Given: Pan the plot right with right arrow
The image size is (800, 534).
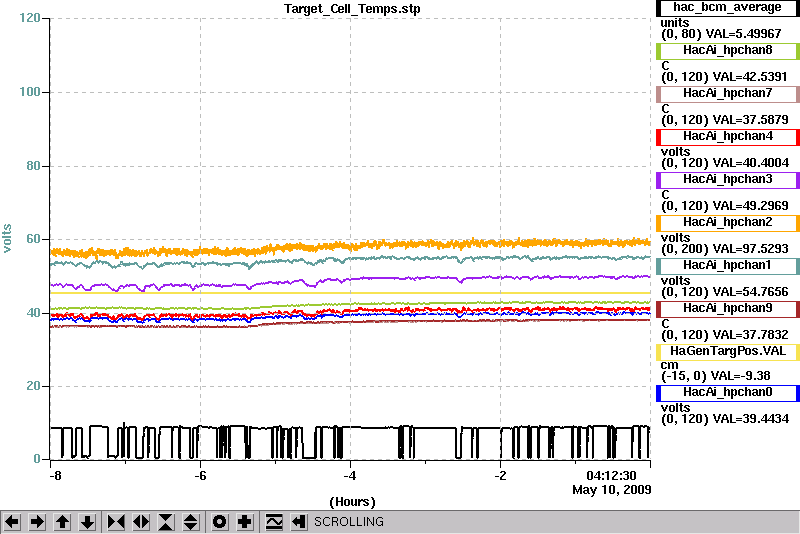Looking at the screenshot, I should (37, 522).
